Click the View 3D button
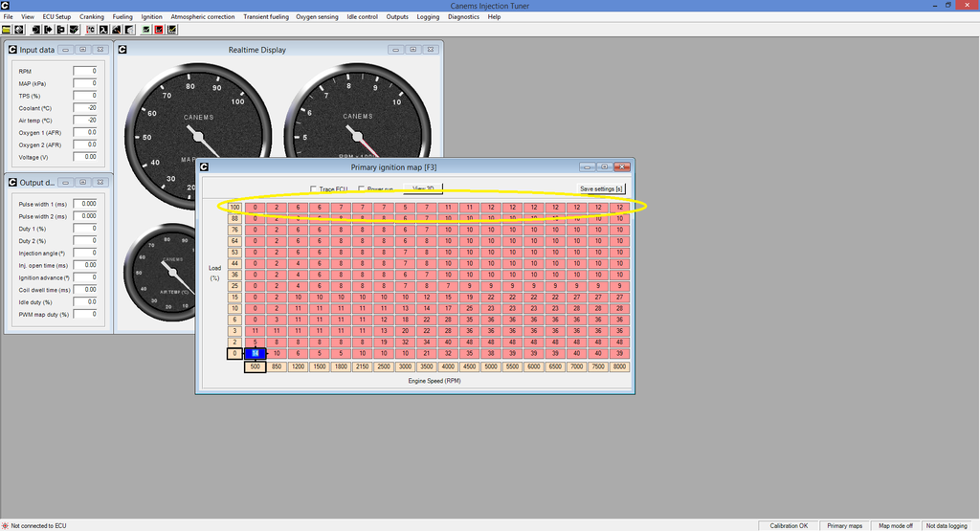Viewport: 980px width, 531px height. click(423, 188)
